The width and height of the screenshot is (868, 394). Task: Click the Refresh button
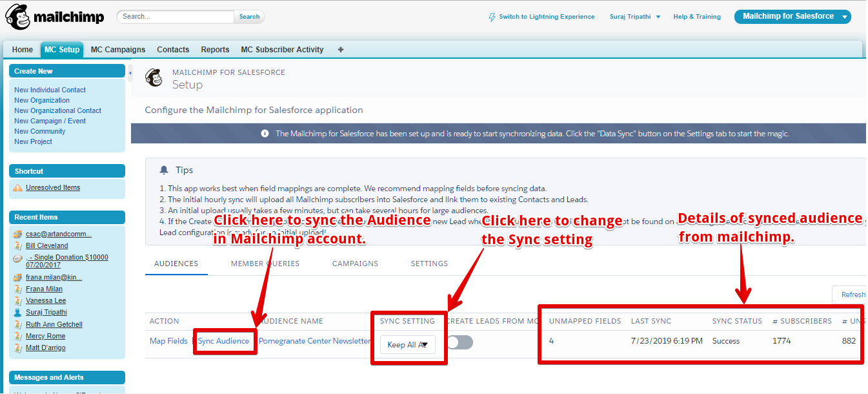click(x=851, y=295)
